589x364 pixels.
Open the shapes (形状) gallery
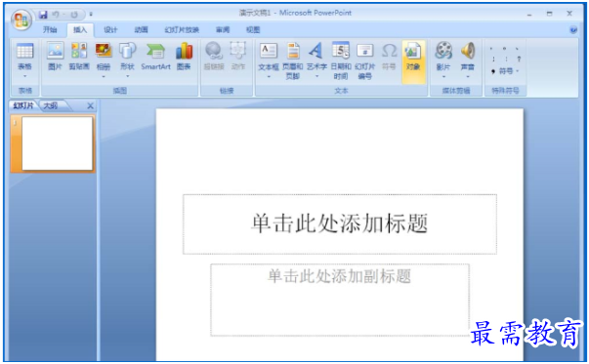[127, 57]
